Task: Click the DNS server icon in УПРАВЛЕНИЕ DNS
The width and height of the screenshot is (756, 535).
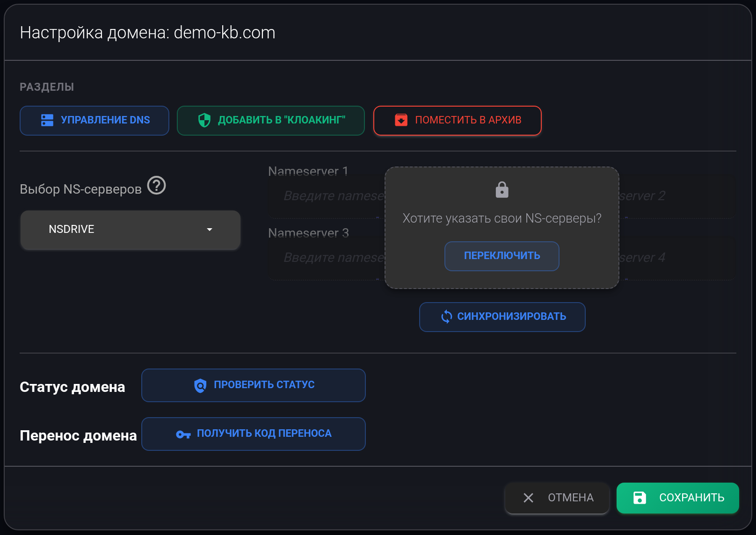Action: tap(47, 120)
